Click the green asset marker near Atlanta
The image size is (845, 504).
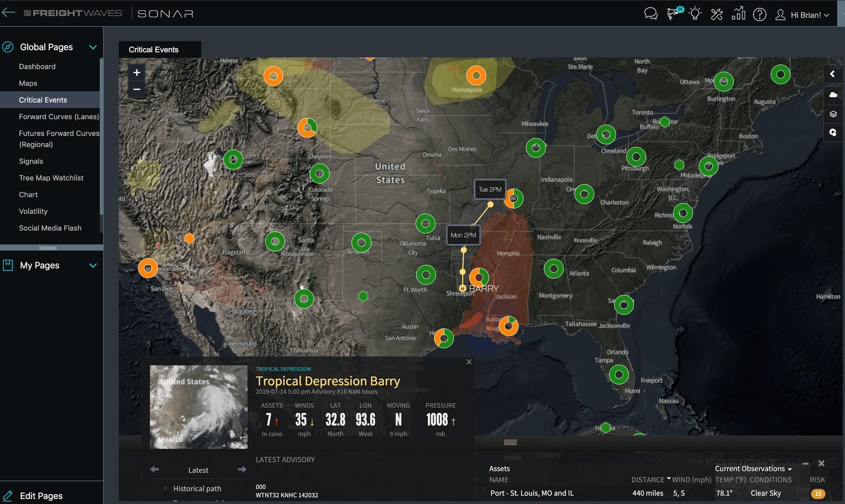click(553, 269)
